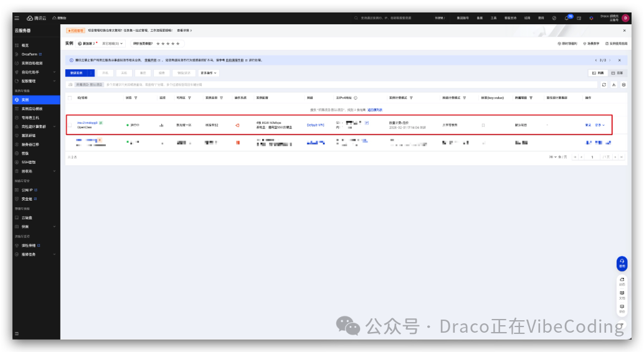Screen dimensions: 644x352
Task: Open dropdown arrow beside 新建实例 button
Action: [92, 73]
